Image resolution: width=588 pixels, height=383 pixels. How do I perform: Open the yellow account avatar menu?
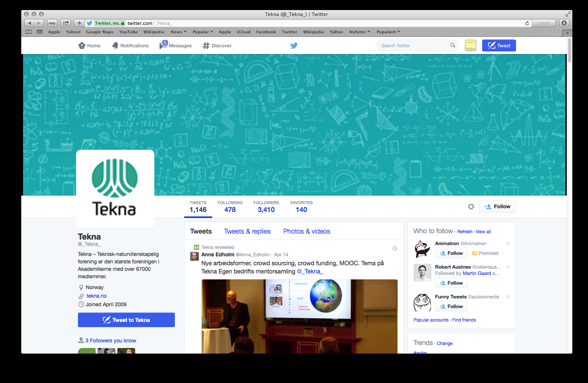pyautogui.click(x=471, y=45)
